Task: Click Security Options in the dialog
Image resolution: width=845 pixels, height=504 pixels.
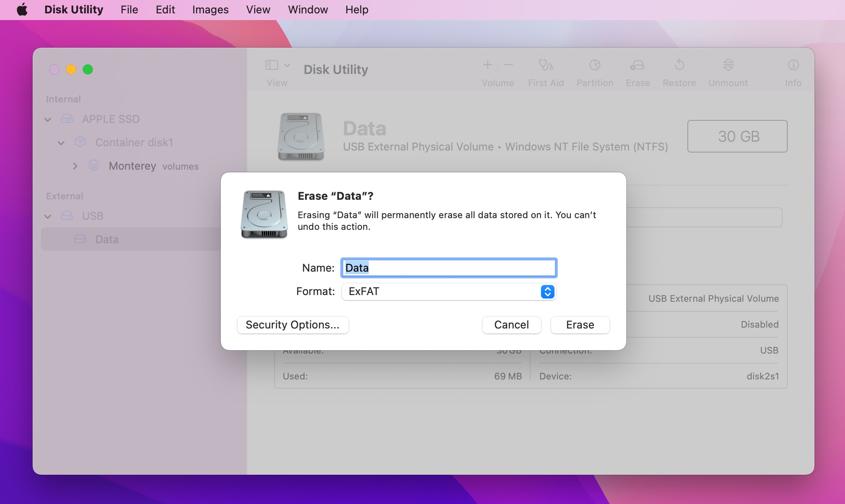Action: click(x=292, y=325)
